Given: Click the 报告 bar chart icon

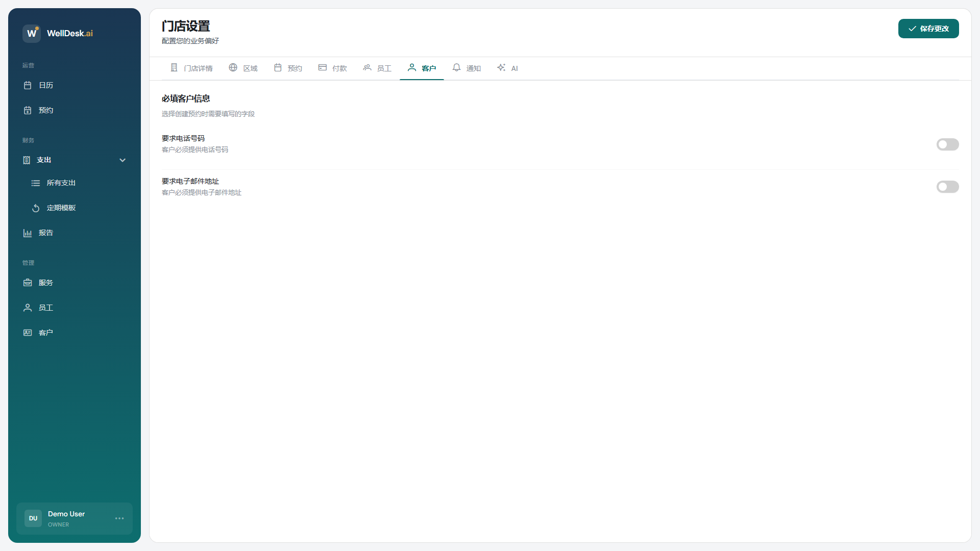Looking at the screenshot, I should [28, 233].
